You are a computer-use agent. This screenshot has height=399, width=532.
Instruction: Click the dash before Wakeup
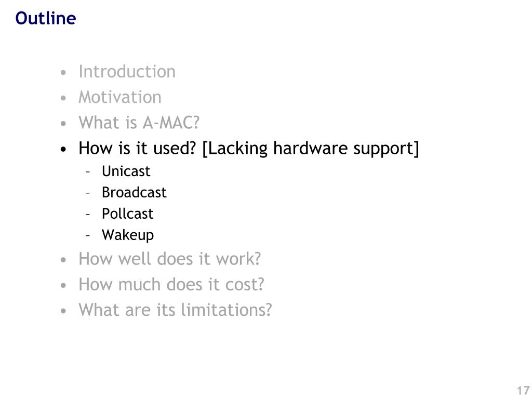(x=88, y=235)
